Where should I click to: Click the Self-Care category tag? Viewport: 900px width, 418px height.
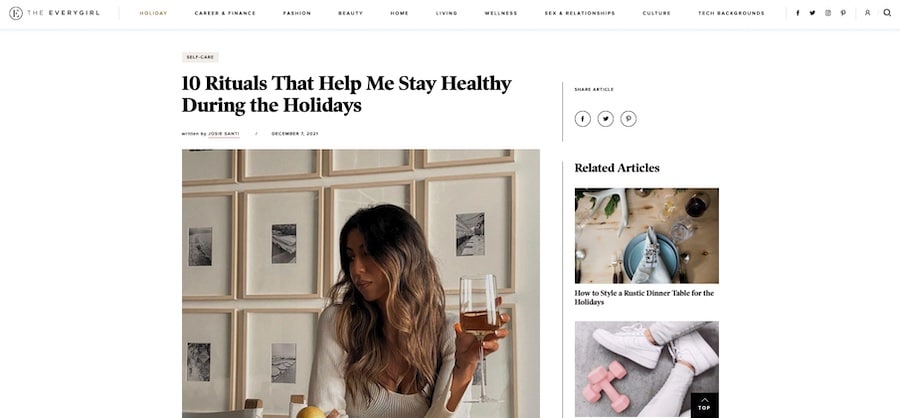200,57
